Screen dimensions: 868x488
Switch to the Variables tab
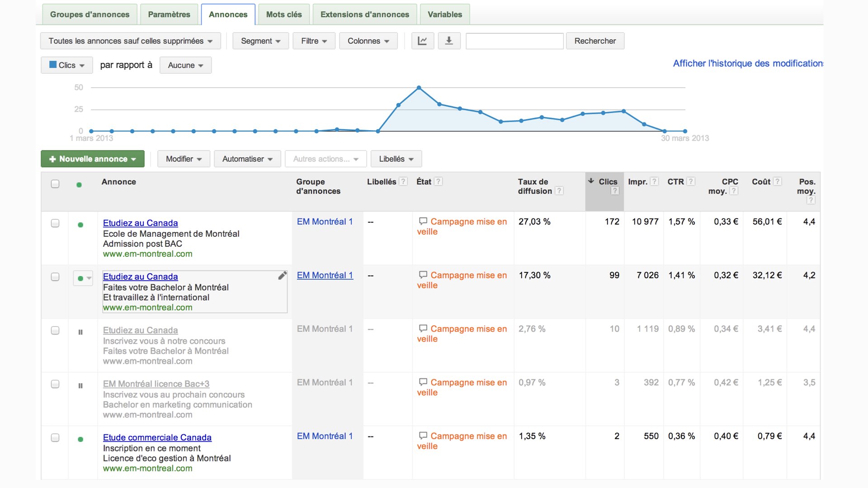point(445,14)
